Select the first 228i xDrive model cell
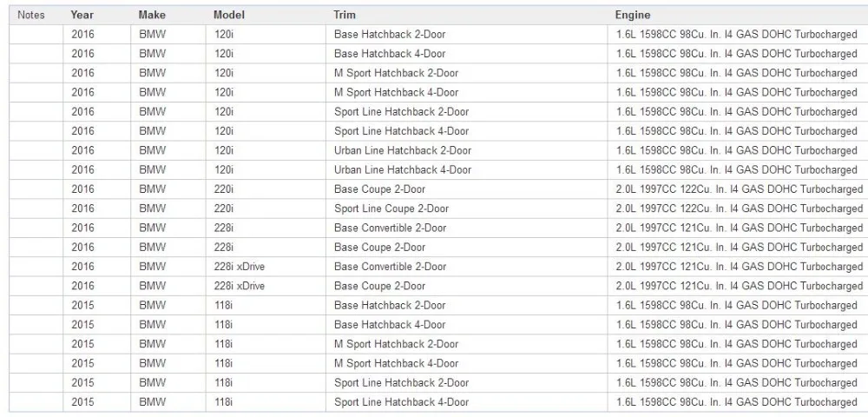 click(x=266, y=267)
